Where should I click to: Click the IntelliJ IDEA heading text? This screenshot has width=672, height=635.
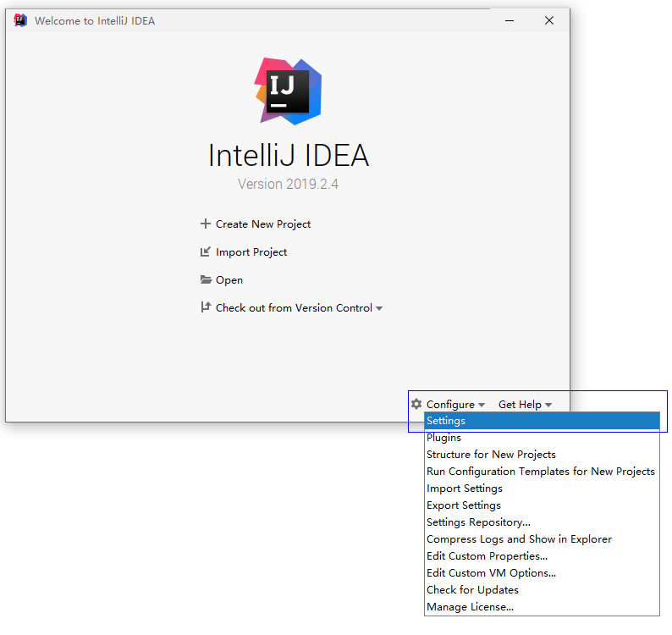click(289, 155)
